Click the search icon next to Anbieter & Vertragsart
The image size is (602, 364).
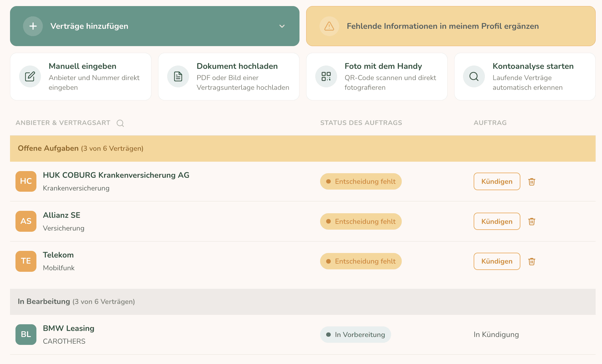pos(120,123)
